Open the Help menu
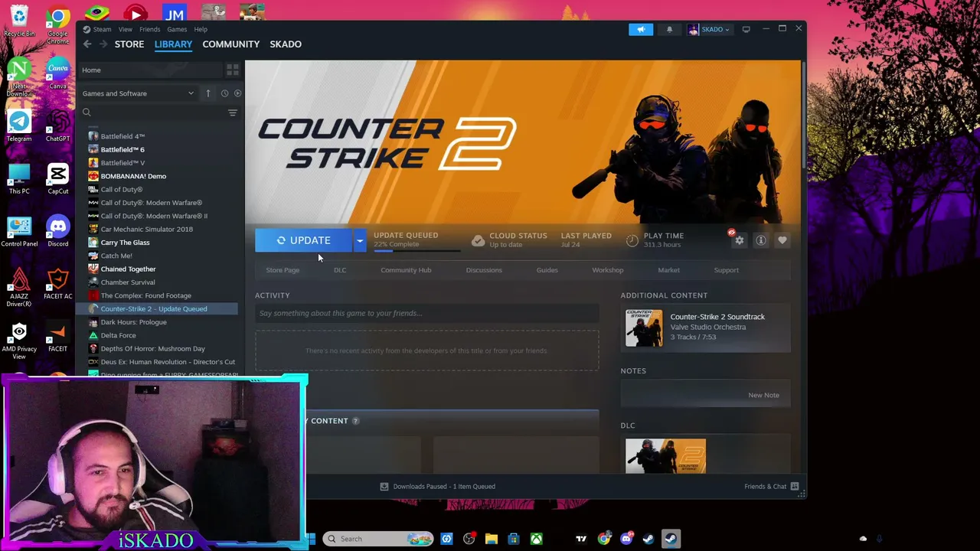The image size is (980, 551). pos(201,29)
